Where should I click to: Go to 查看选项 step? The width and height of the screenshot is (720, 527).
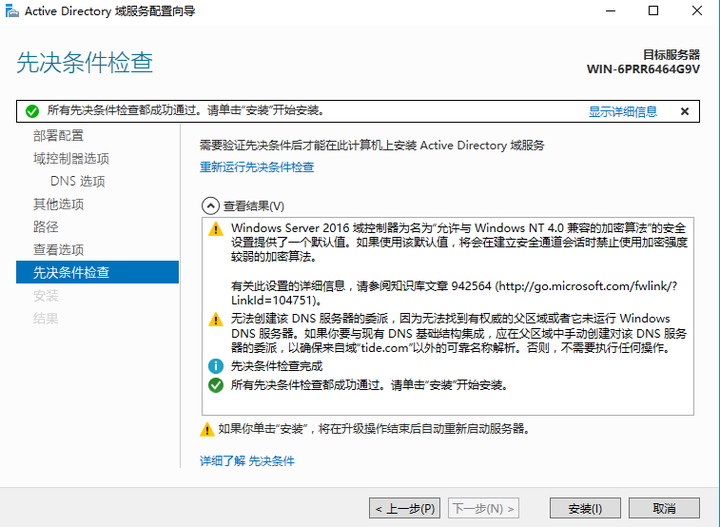[58, 250]
